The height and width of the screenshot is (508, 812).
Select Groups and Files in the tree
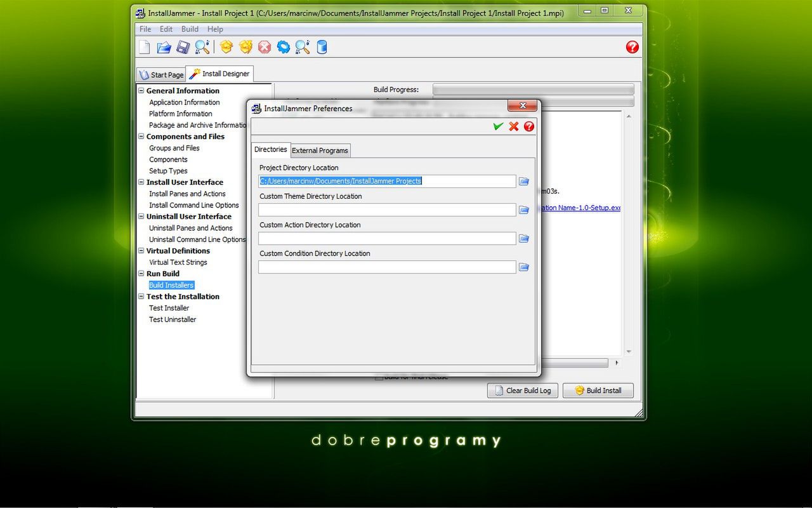click(174, 148)
